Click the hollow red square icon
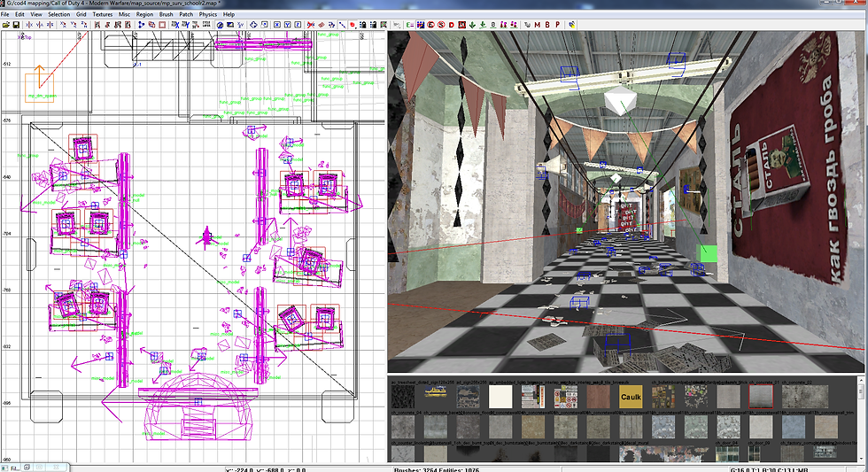Image resolution: width=868 pixels, height=472 pixels. (x=161, y=25)
